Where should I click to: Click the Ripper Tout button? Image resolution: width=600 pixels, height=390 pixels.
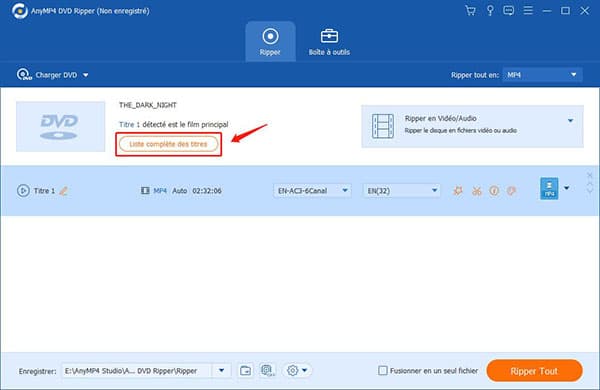coord(534,370)
